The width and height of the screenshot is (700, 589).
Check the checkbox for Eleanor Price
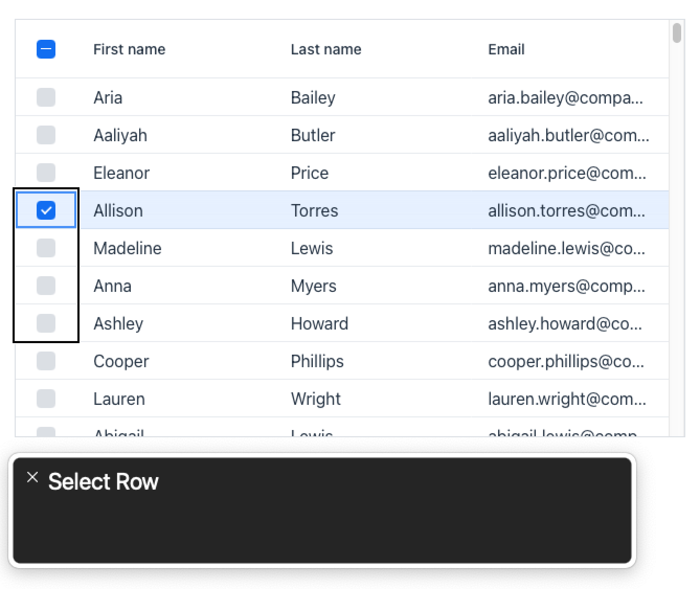46,172
